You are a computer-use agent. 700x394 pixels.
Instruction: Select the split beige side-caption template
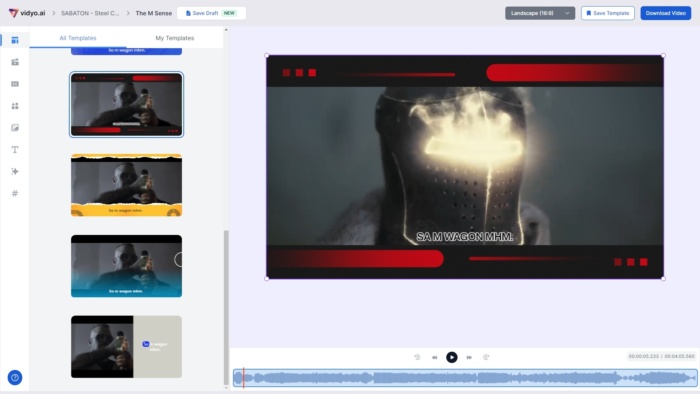(x=126, y=347)
